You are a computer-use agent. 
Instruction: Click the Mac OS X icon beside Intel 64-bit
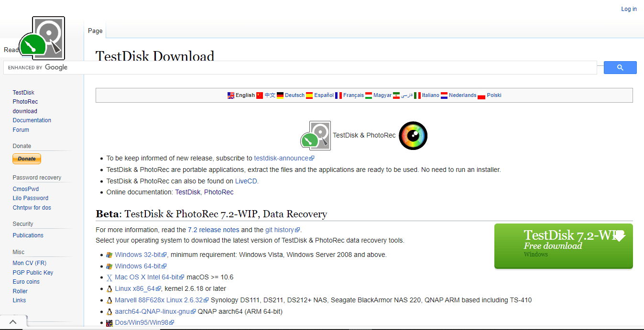point(109,277)
